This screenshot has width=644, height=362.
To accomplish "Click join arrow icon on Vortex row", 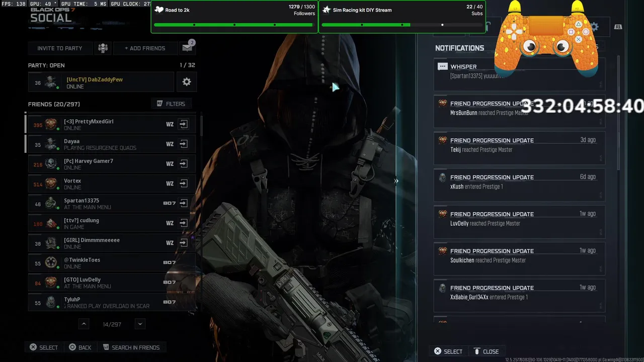I will tap(184, 184).
